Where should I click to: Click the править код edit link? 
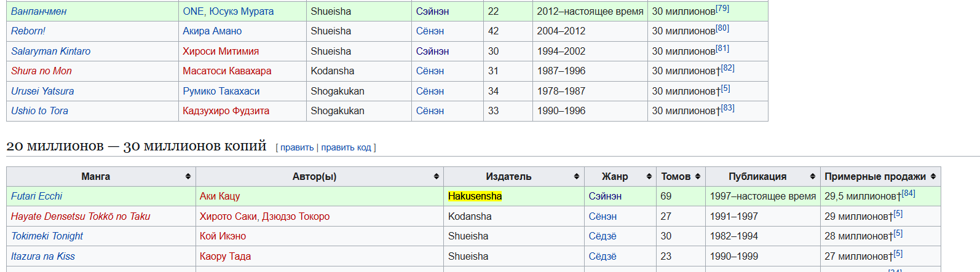[346, 147]
